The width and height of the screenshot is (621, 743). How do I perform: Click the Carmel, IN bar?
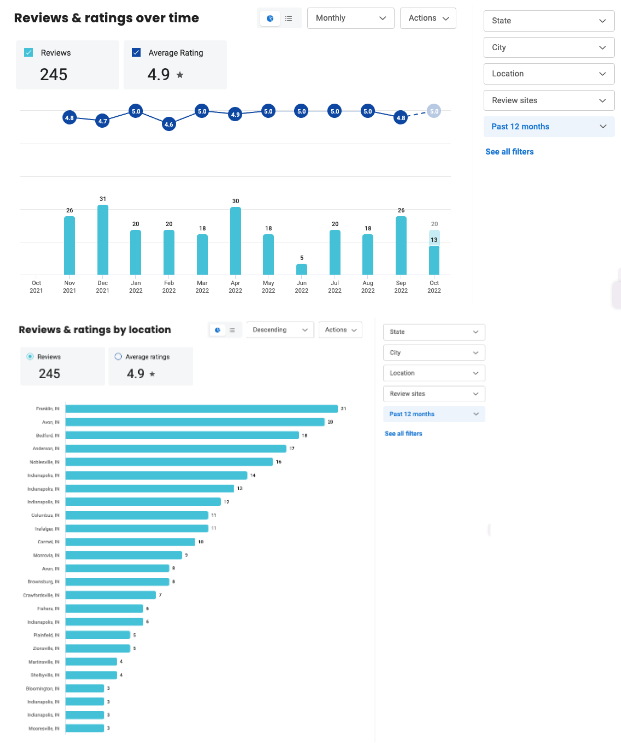coord(130,542)
